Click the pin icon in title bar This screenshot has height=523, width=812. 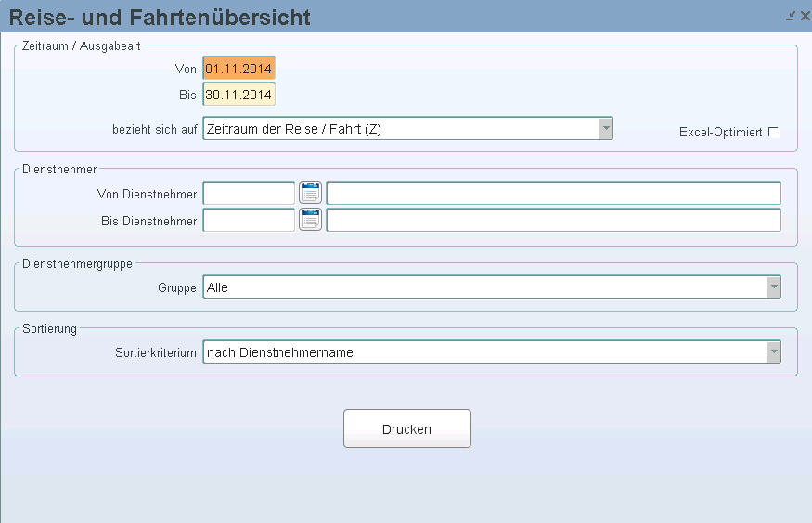pos(791,16)
